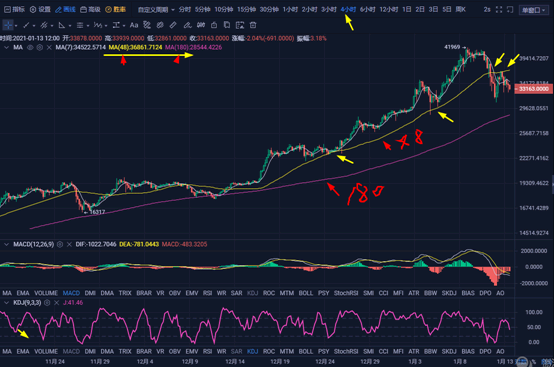Click the save chart image icon

click(240, 25)
